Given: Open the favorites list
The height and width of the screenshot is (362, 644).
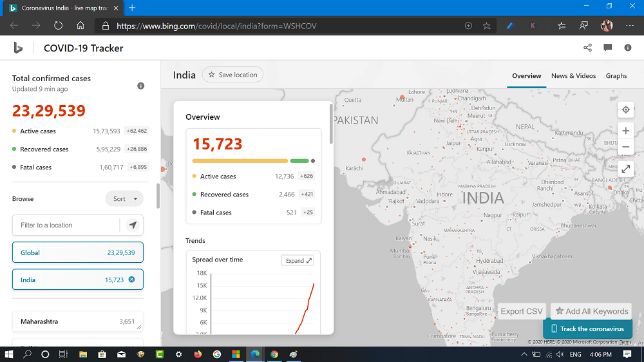Looking at the screenshot, I should tap(562, 26).
